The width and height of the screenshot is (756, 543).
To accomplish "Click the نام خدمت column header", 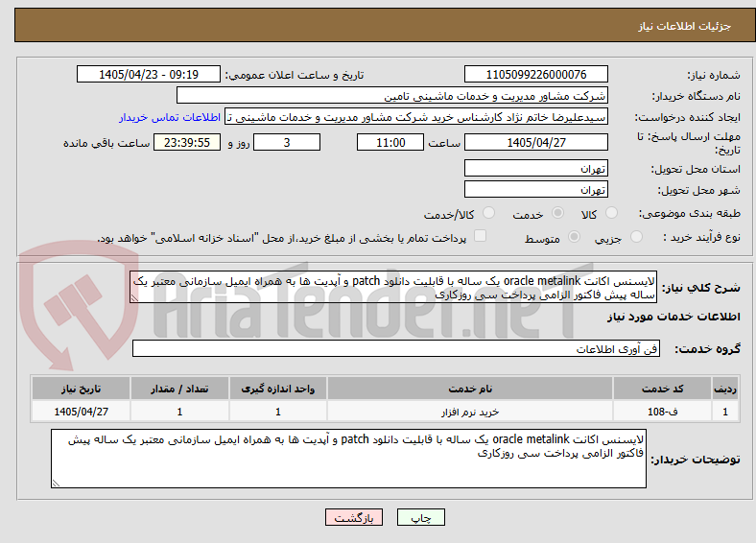I will (x=470, y=389).
